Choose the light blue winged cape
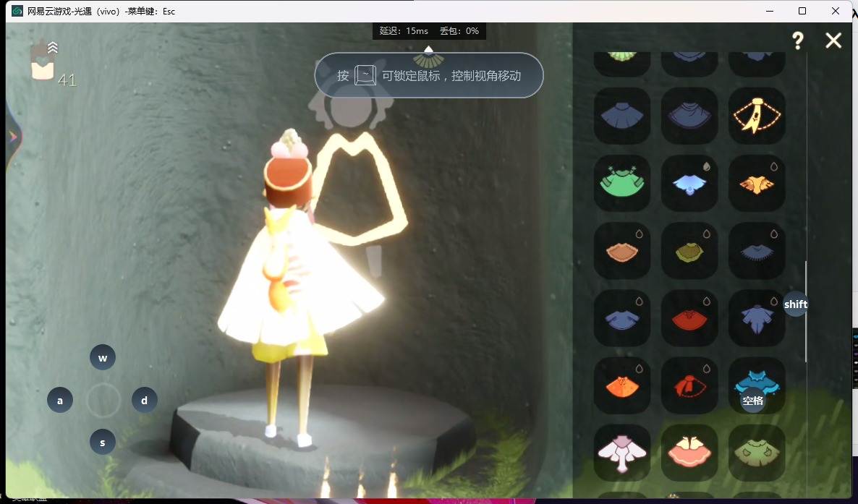The image size is (858, 504). point(689,183)
